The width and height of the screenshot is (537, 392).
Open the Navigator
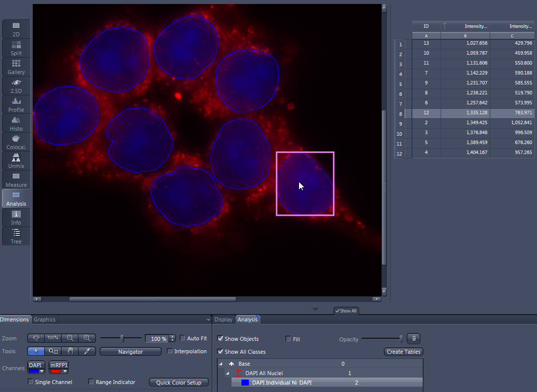pyautogui.click(x=130, y=351)
